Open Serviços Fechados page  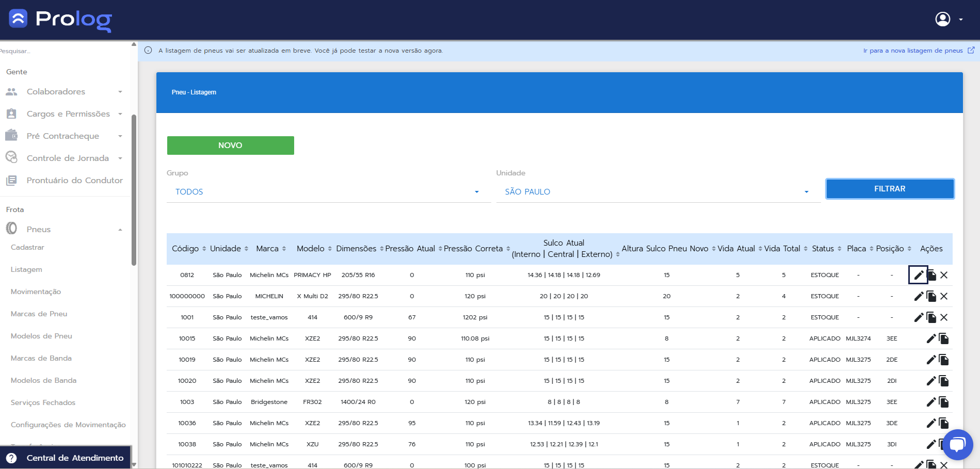click(43, 403)
